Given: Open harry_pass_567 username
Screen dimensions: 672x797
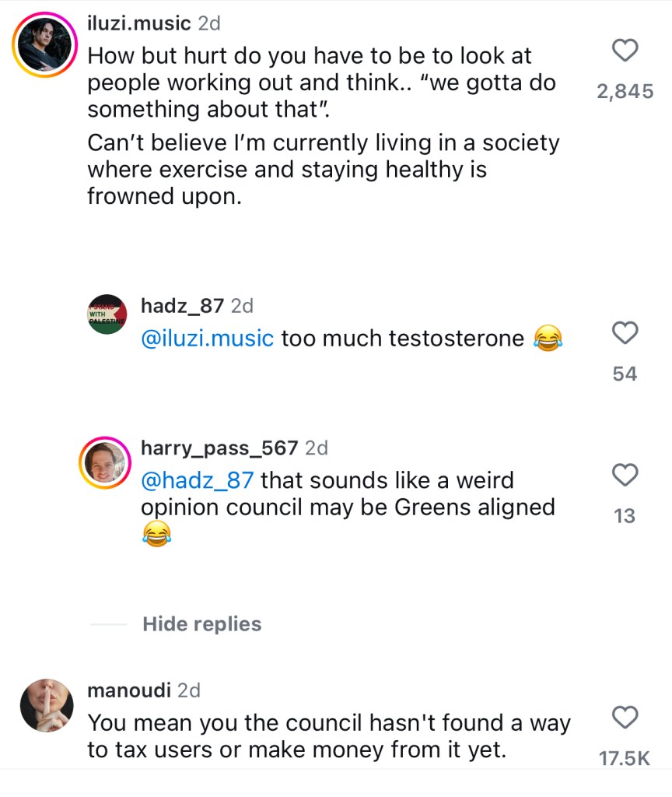Looking at the screenshot, I should [x=219, y=448].
